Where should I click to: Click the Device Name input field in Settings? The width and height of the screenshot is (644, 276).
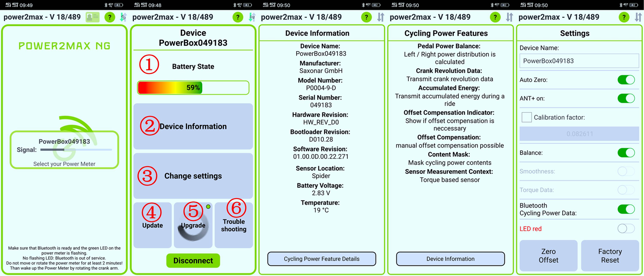tap(579, 61)
